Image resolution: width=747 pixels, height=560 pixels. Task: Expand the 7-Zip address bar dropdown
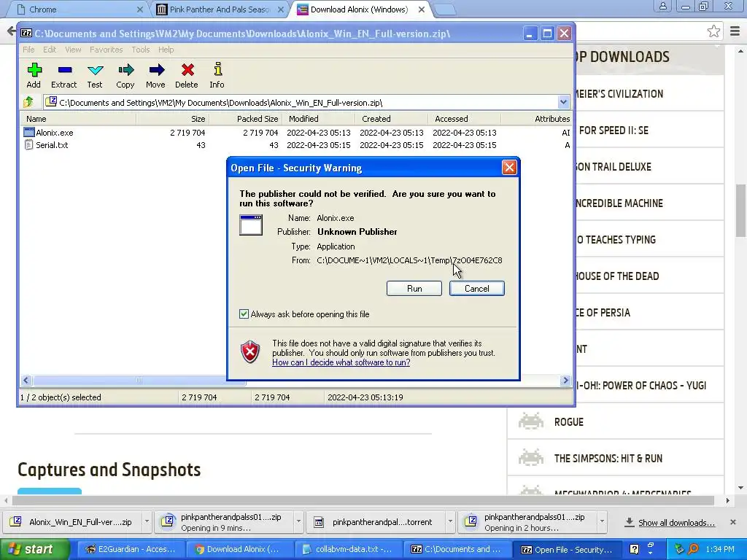pyautogui.click(x=563, y=102)
